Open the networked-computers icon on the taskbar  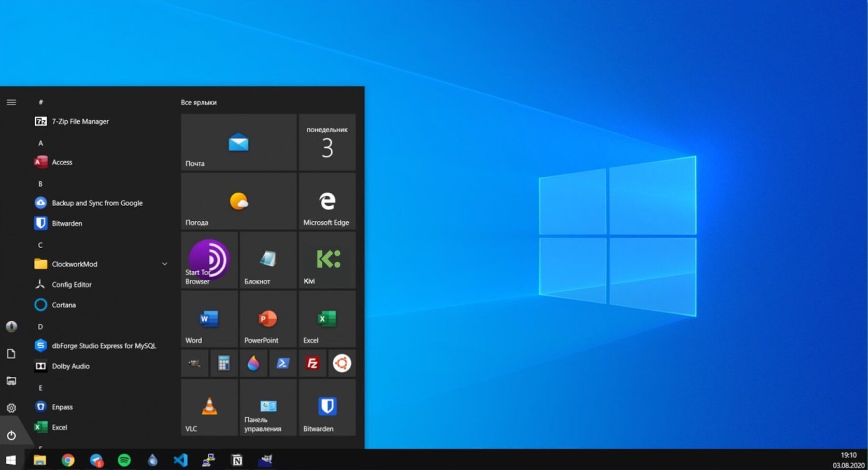(x=209, y=460)
